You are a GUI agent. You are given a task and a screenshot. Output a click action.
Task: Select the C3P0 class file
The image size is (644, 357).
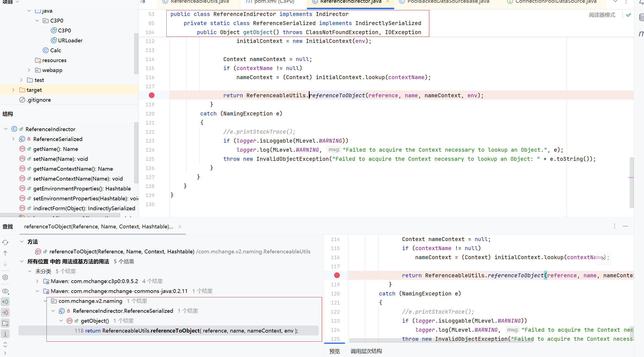pyautogui.click(x=61, y=31)
